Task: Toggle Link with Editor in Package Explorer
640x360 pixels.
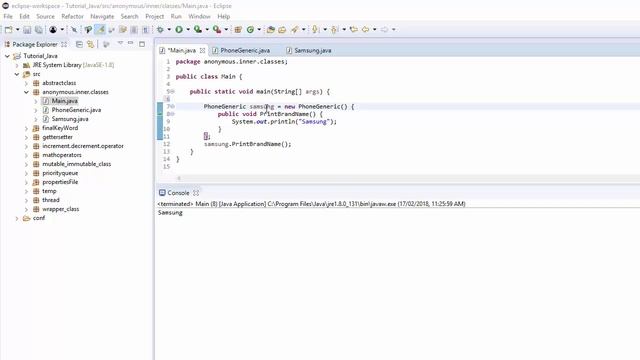Action: point(90,44)
